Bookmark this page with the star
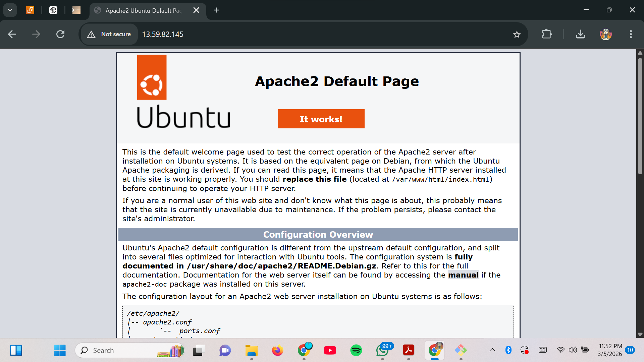The image size is (644, 362). tap(517, 34)
